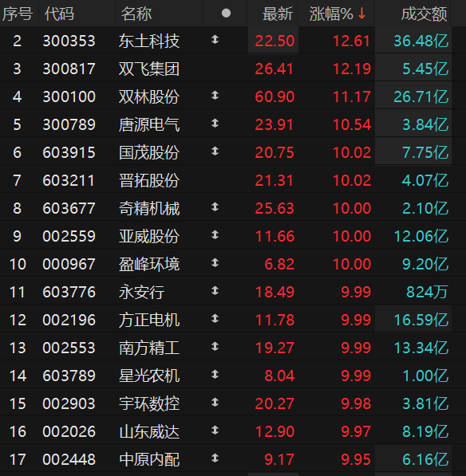This screenshot has height=476, width=466.
Task: Select stock 山东威达 latest price 12.90
Action: pyautogui.click(x=275, y=431)
